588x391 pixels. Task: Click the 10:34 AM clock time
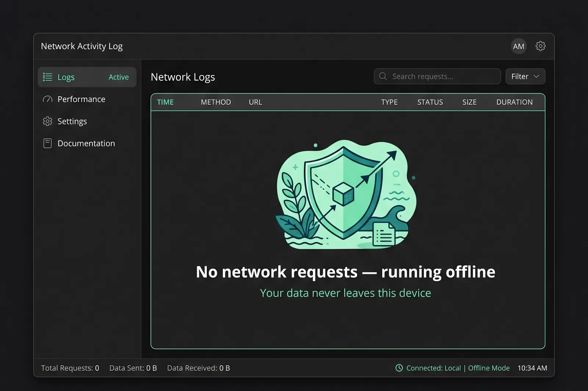click(x=532, y=368)
